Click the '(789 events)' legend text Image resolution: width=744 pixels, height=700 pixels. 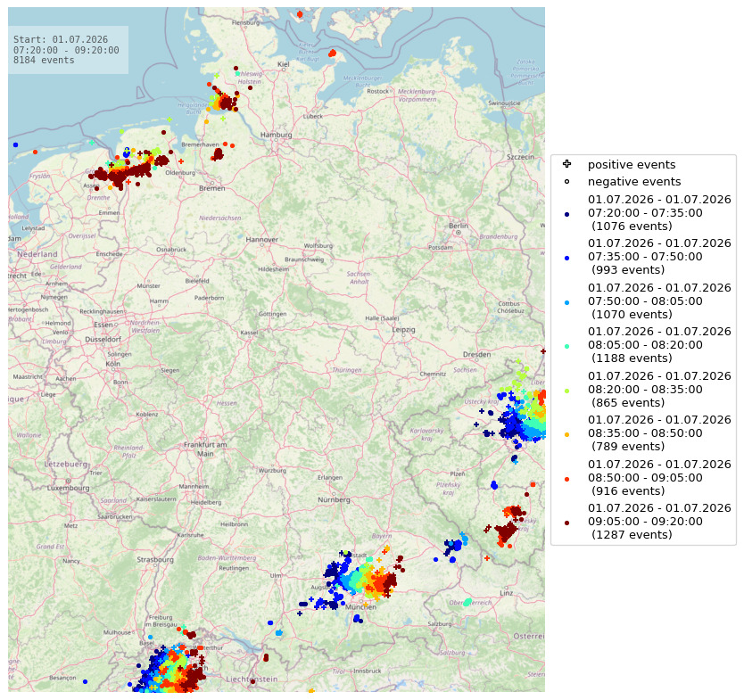628,446
